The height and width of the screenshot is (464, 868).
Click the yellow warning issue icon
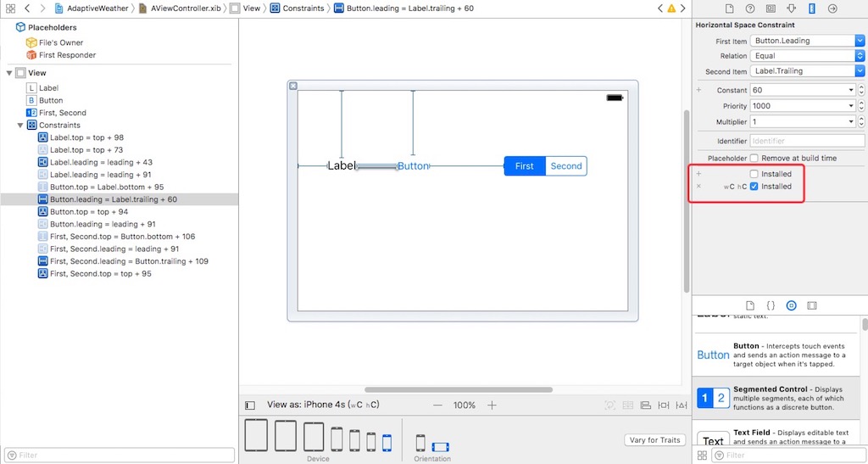(671, 8)
